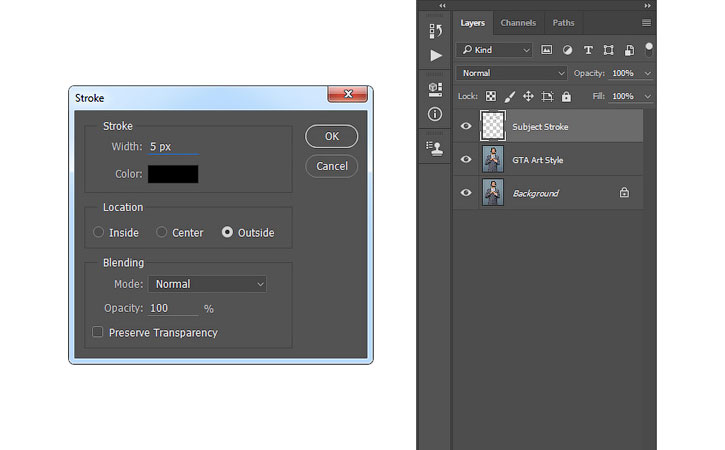
Task: Click the layer Opacity 100% value
Action: pos(623,73)
